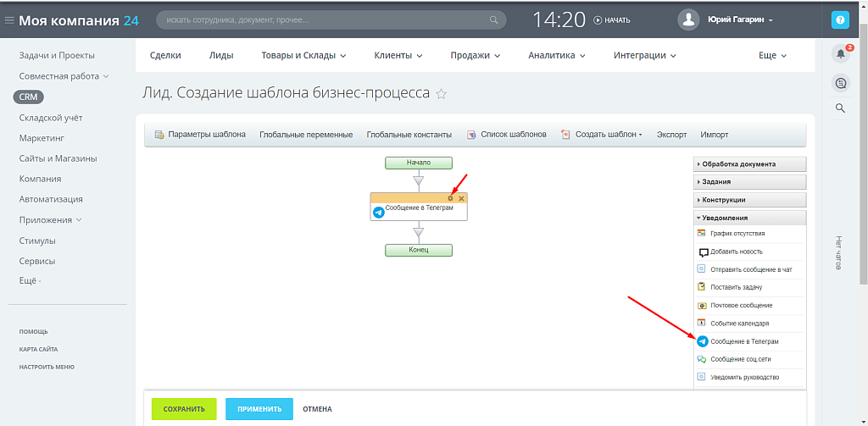This screenshot has height=426, width=868.
Task: Click the notifications bell icon
Action: click(x=840, y=54)
